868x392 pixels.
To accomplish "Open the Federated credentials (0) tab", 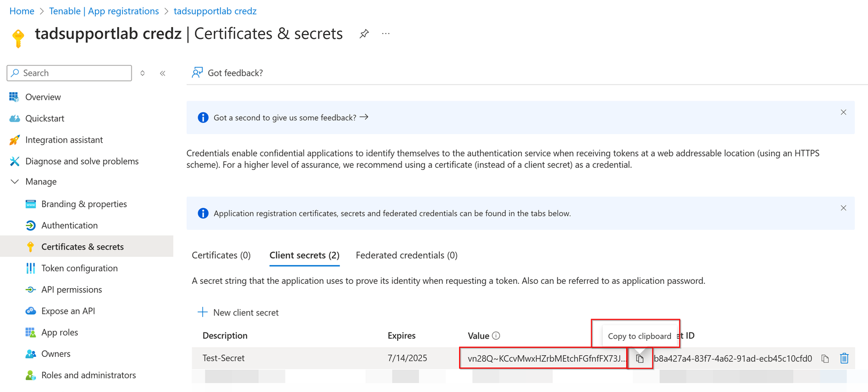I will pos(406,255).
